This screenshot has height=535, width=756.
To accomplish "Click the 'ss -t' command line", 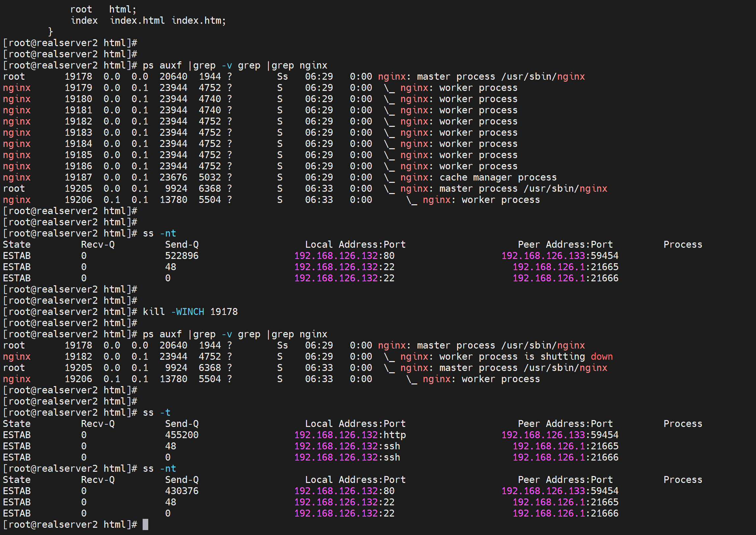I will coord(156,412).
